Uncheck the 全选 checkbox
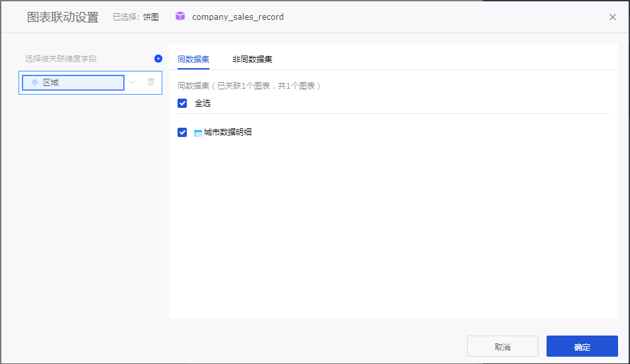The image size is (630, 364). 182,103
